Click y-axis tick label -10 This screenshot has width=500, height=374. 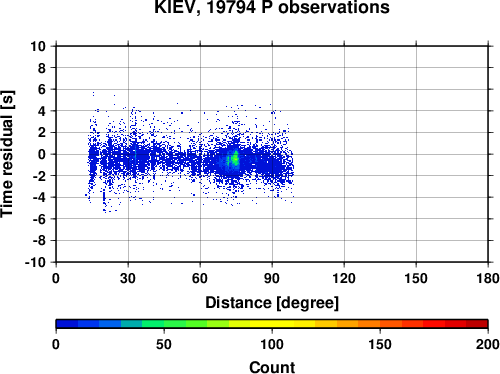click(x=35, y=262)
